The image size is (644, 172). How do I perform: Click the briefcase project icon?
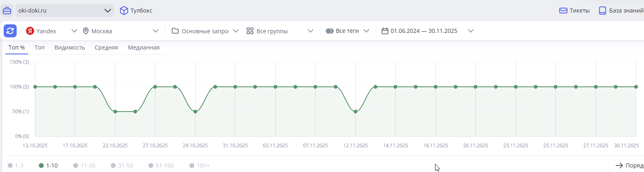[x=7, y=11]
